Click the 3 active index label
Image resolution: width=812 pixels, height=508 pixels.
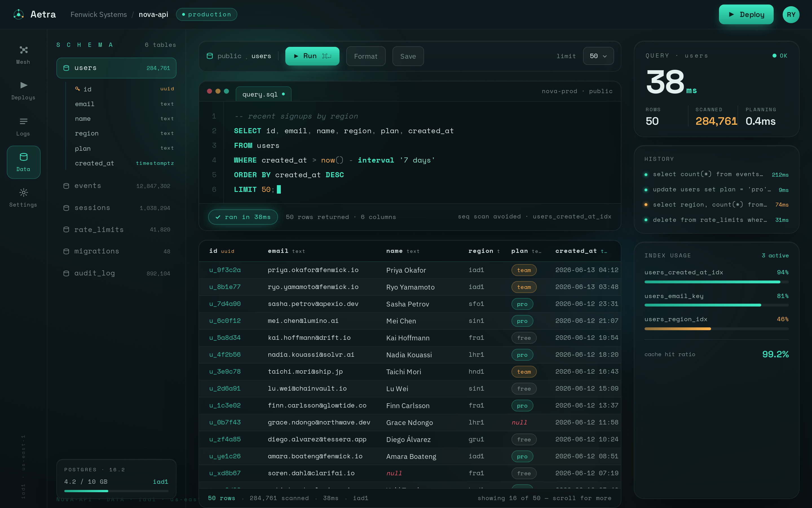(775, 255)
